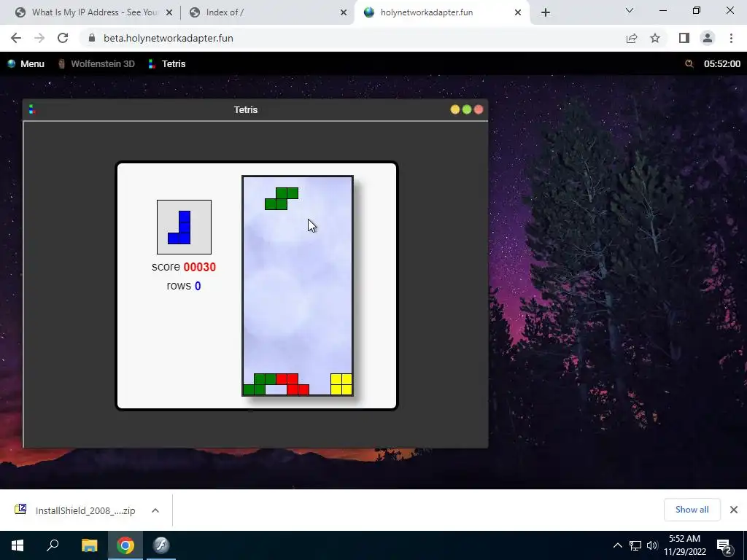Click the score value 00030
Screen dimensions: 747x560
click(x=200, y=267)
